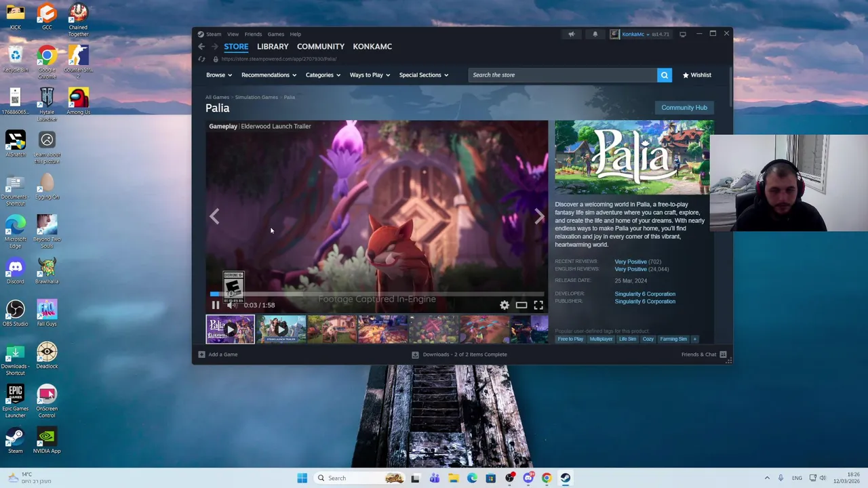Mute the trailer volume speaker icon
This screenshot has height=488, width=868.
[231, 305]
